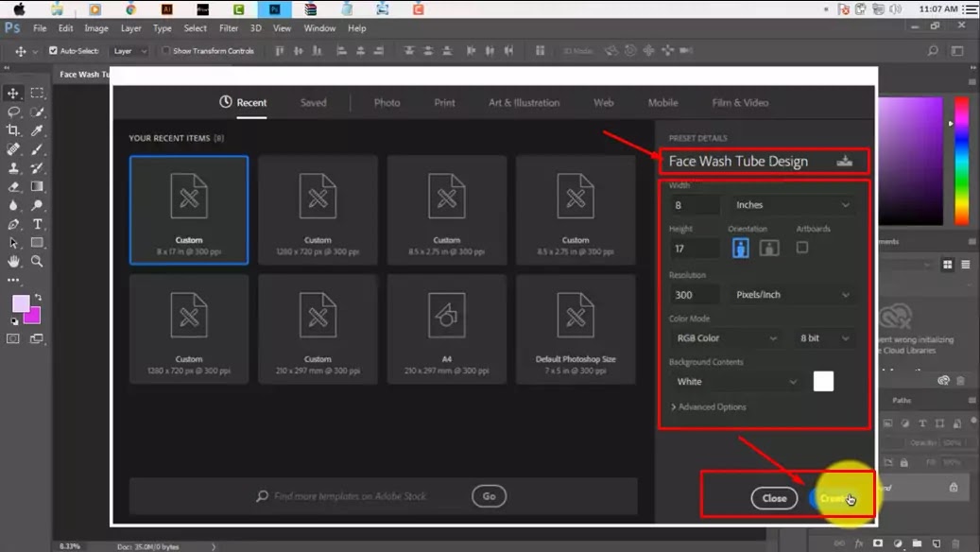
Task: Open the Inches units dropdown
Action: click(792, 205)
